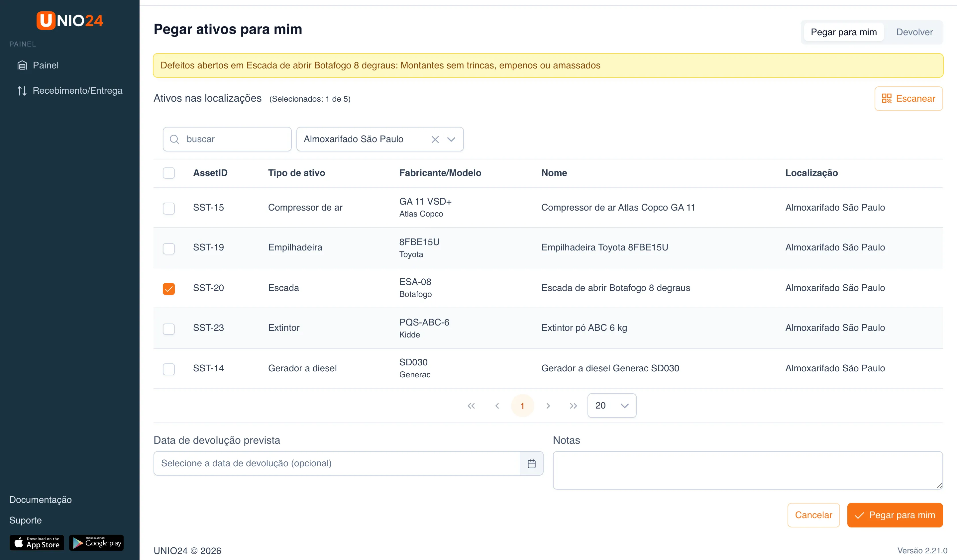Sort by the AssetID column header
The height and width of the screenshot is (560, 957).
coord(210,173)
